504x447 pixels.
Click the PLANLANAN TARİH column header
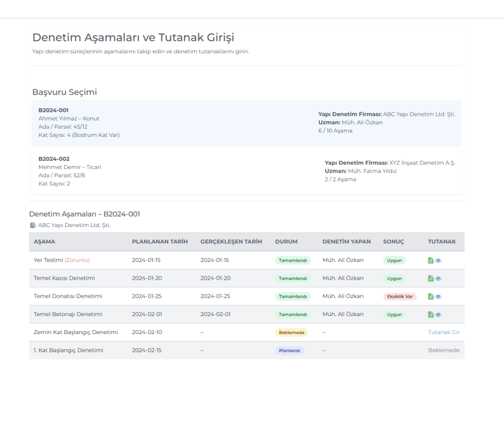coord(160,242)
